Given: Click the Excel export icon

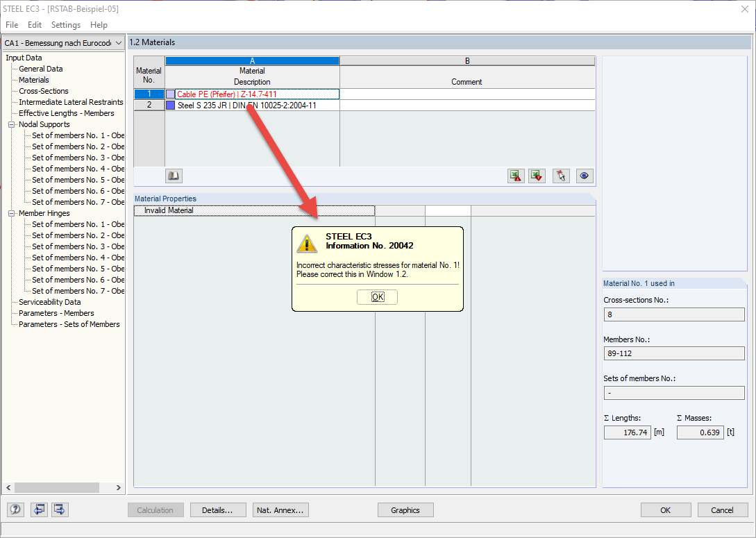Looking at the screenshot, I should (x=516, y=176).
